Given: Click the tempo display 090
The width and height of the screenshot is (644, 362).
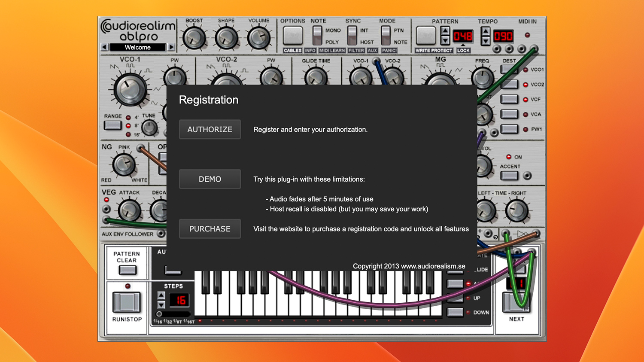Looking at the screenshot, I should coord(503,36).
